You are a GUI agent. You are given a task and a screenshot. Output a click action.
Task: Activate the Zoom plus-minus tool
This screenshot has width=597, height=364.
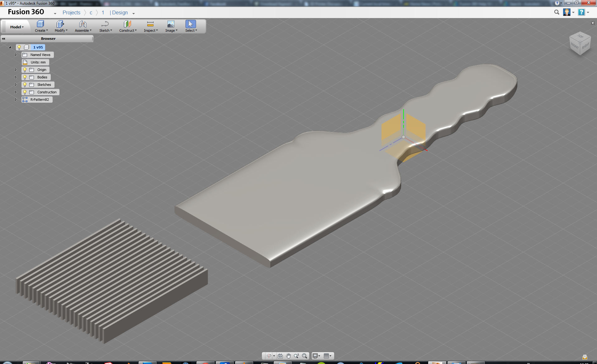296,356
